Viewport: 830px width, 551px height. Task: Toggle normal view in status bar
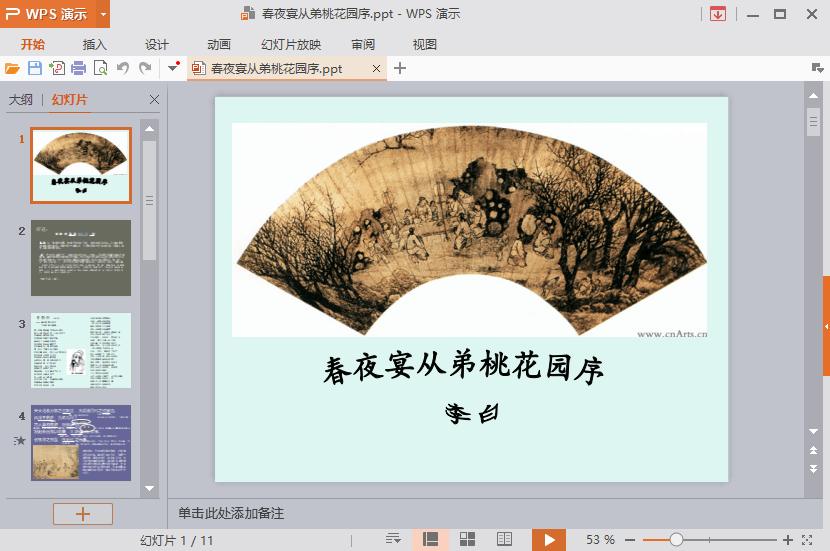click(431, 539)
